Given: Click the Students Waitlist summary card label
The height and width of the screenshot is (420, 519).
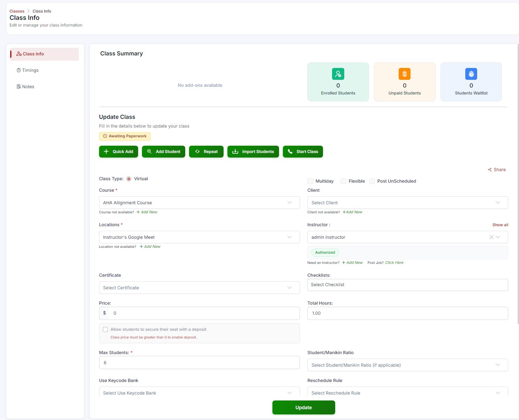Looking at the screenshot, I should (x=471, y=93).
